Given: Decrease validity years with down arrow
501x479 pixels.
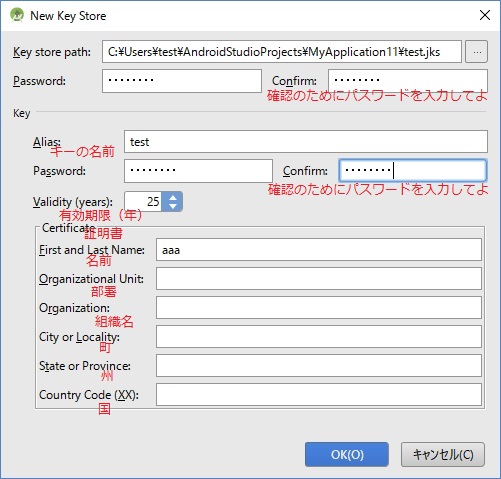Looking at the screenshot, I should [173, 206].
